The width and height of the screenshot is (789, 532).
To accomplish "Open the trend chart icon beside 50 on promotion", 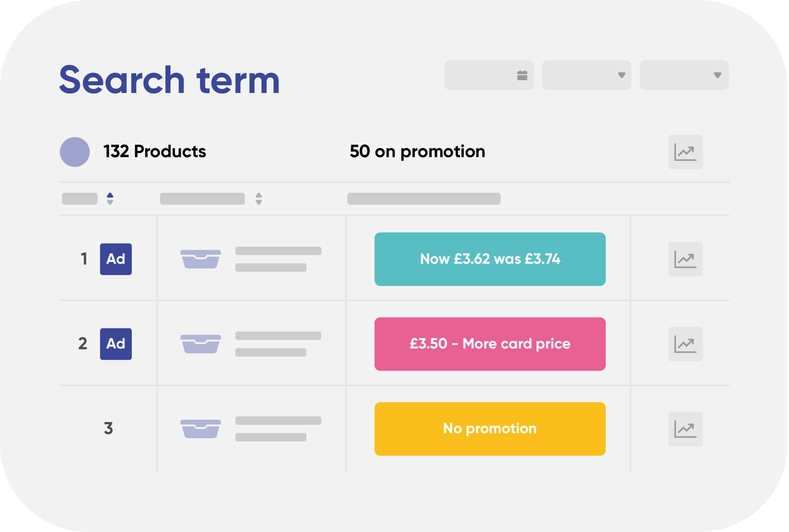I will click(x=685, y=152).
